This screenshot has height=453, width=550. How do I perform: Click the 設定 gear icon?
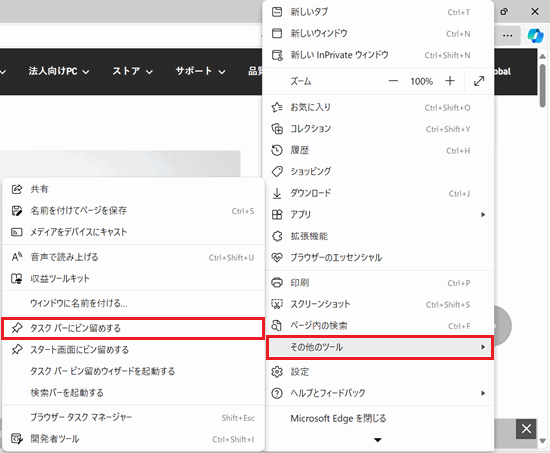click(x=277, y=372)
